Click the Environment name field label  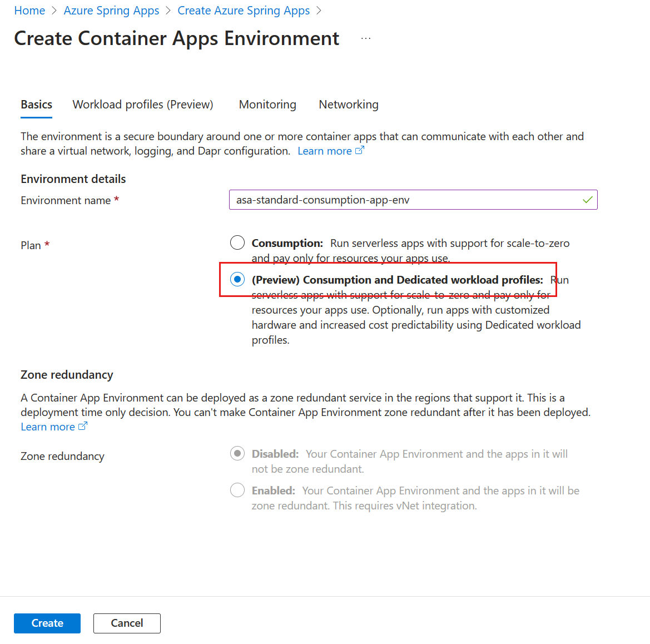click(66, 201)
